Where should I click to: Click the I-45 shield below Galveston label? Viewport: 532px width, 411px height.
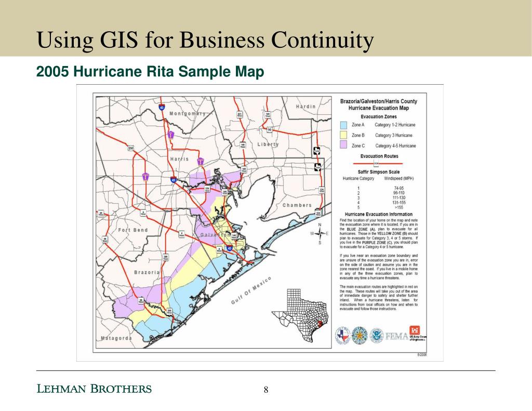pos(229,248)
